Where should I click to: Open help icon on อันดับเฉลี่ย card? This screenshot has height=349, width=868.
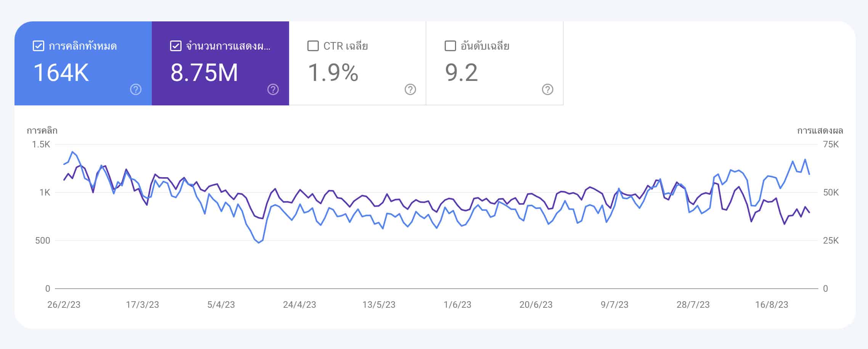coord(548,89)
